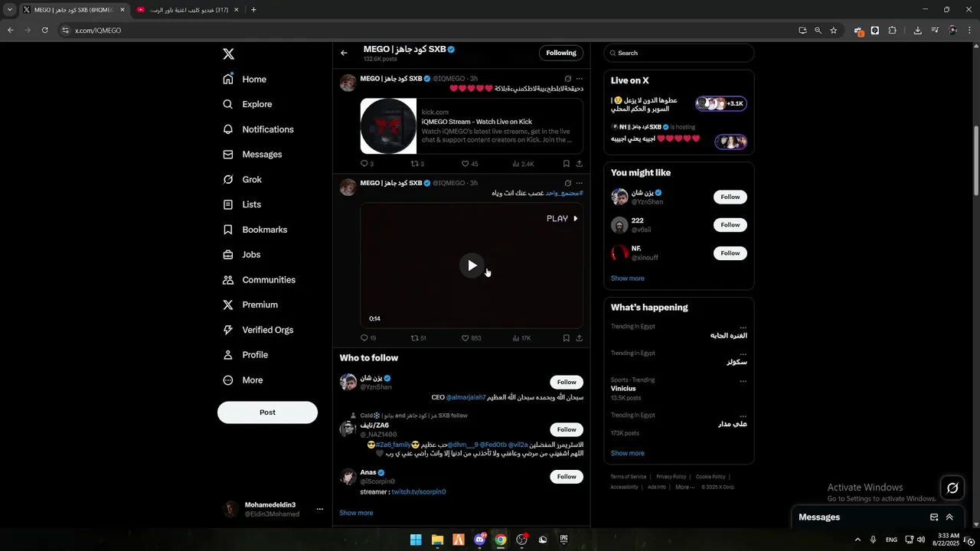Open the Home page in the sidebar

(245, 80)
